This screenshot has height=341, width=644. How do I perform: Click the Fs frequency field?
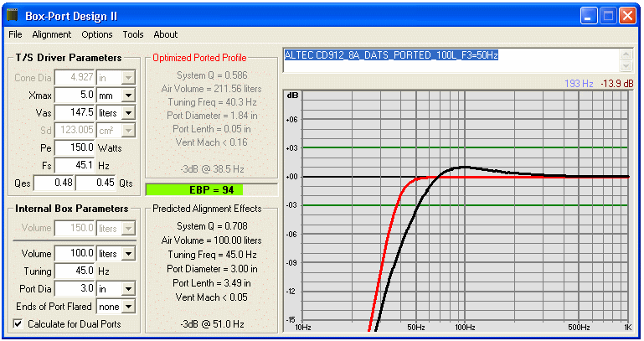point(75,166)
